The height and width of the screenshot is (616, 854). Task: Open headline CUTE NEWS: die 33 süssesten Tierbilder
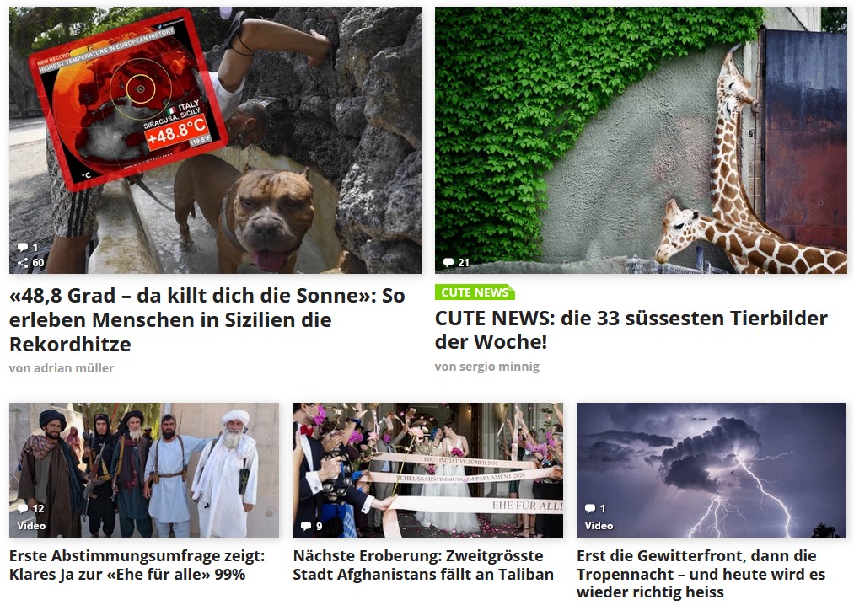tap(631, 330)
